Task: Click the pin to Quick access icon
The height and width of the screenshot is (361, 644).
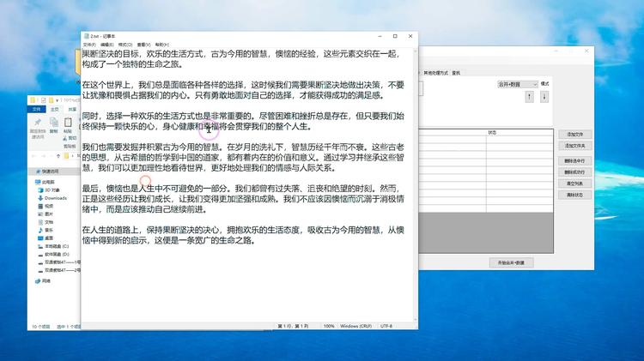Action: point(38,123)
